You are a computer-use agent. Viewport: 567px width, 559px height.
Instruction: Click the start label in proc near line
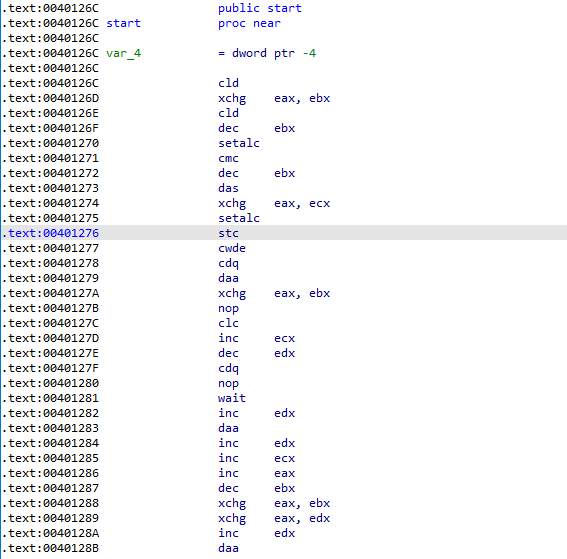coord(123,23)
